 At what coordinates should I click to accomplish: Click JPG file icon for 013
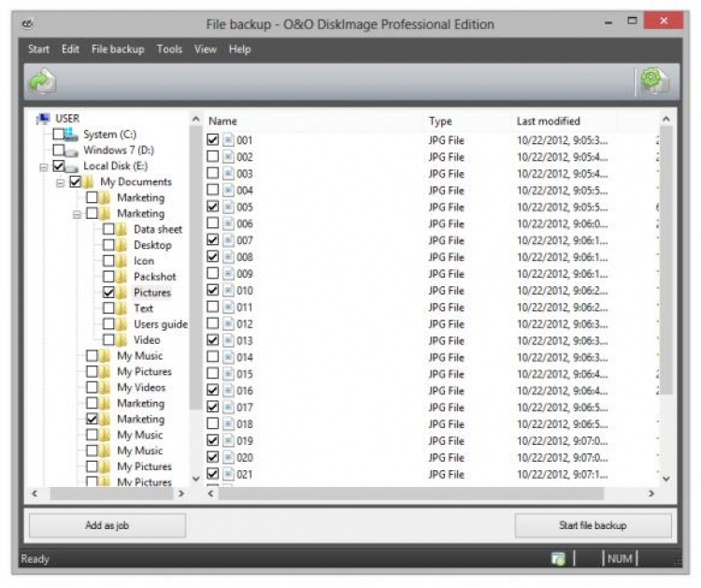click(x=228, y=340)
